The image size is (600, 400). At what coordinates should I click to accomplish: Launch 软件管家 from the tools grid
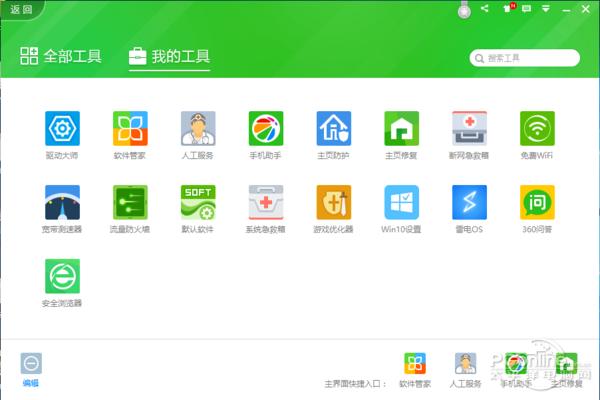coord(130,128)
